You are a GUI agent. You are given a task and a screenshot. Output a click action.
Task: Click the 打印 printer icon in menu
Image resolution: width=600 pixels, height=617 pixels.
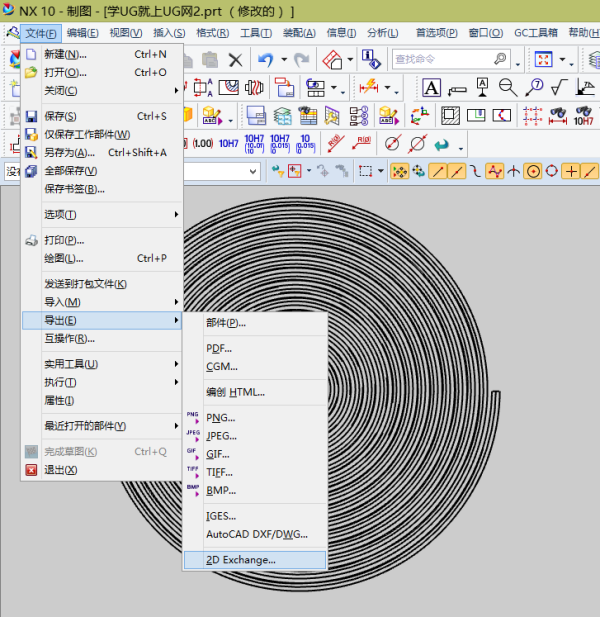click(x=31, y=240)
